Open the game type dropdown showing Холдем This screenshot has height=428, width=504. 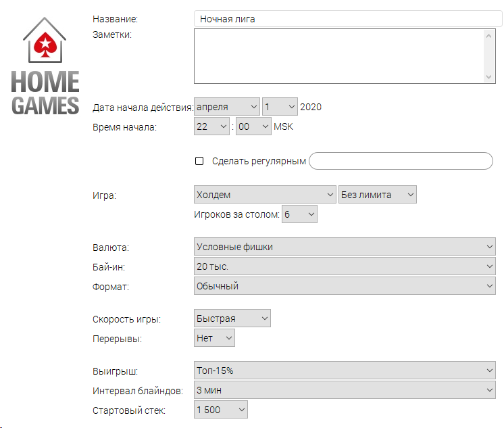(x=265, y=195)
